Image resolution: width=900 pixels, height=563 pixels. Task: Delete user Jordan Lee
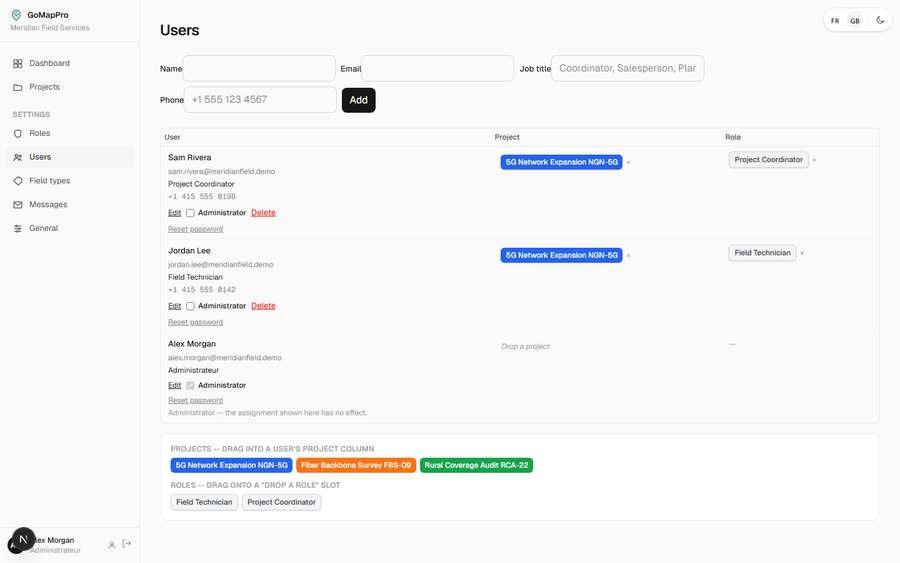coord(263,306)
